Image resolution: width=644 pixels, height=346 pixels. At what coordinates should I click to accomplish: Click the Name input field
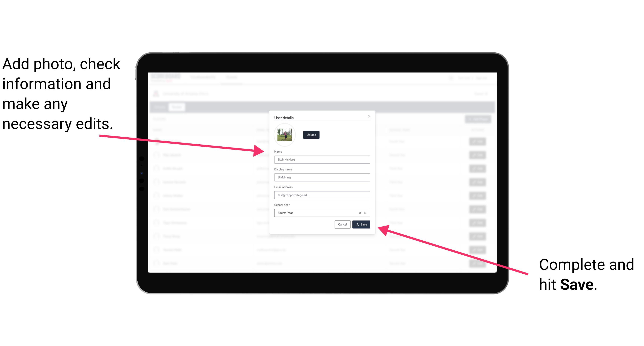coord(322,159)
